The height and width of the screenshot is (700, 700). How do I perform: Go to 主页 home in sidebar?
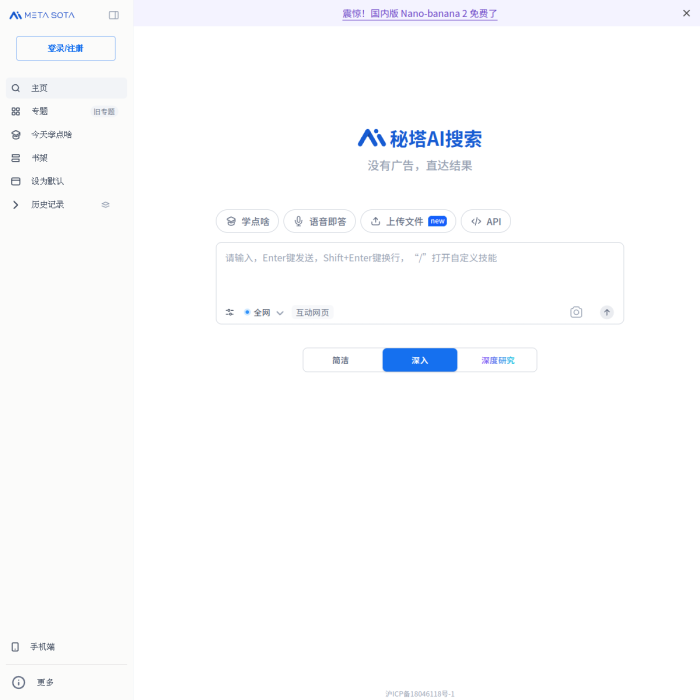click(x=66, y=88)
